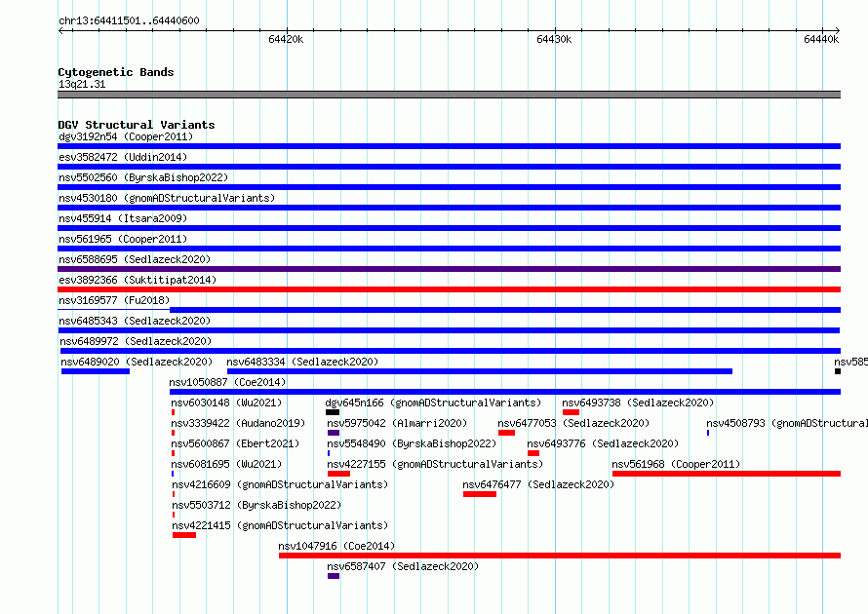Screen dimensions: 868x614
Task: Select the nsv455914 (Itsara2009) label
Action: click(123, 218)
